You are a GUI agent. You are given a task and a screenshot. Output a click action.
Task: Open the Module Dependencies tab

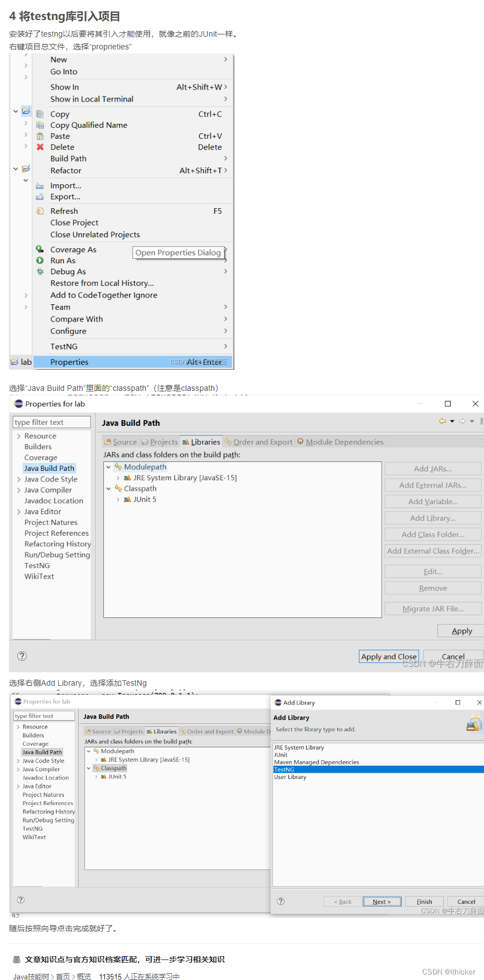340,442
